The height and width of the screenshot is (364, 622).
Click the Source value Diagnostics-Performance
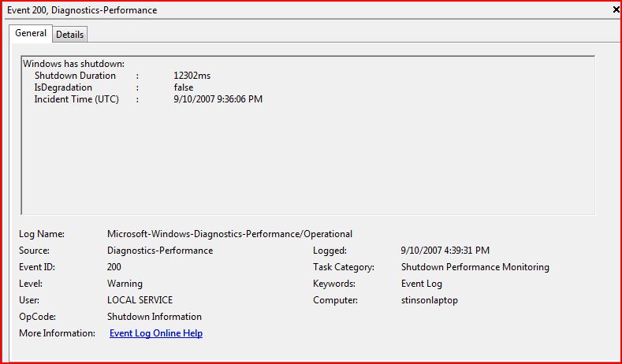pos(160,251)
